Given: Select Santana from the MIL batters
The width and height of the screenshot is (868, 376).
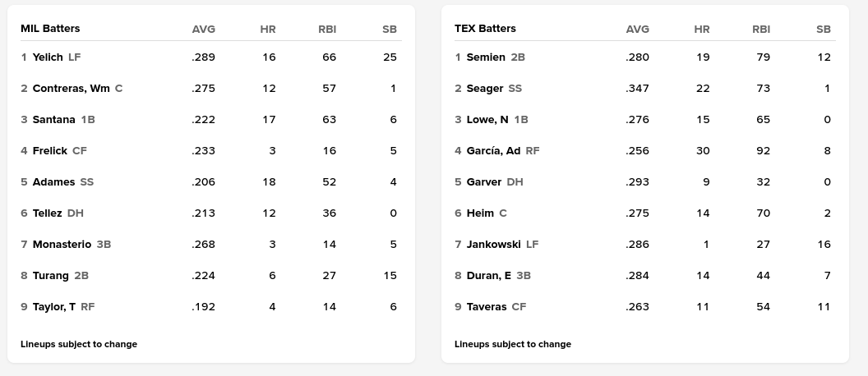Looking at the screenshot, I should point(53,120).
